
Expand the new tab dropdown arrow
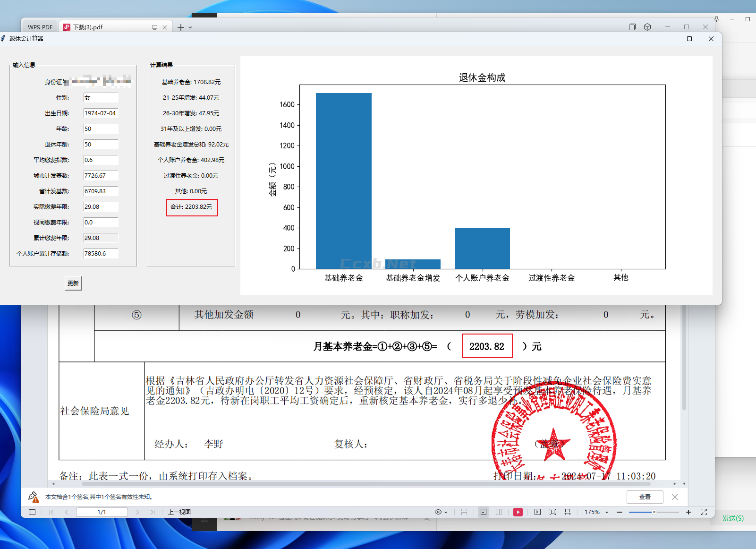coord(190,27)
